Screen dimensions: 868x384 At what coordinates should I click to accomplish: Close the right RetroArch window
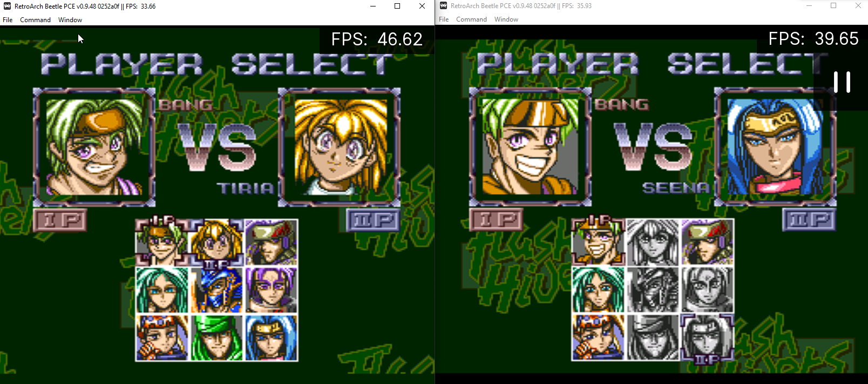858,5
